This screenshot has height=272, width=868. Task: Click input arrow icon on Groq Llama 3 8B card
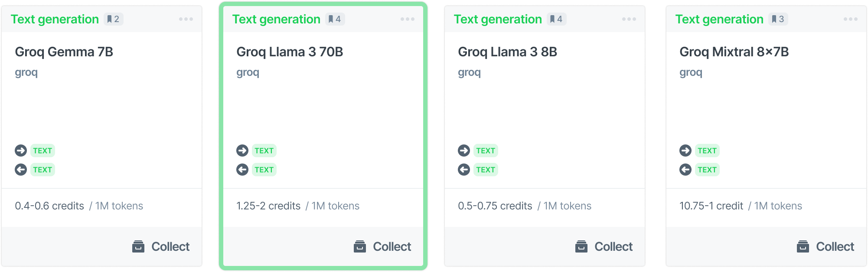464,150
